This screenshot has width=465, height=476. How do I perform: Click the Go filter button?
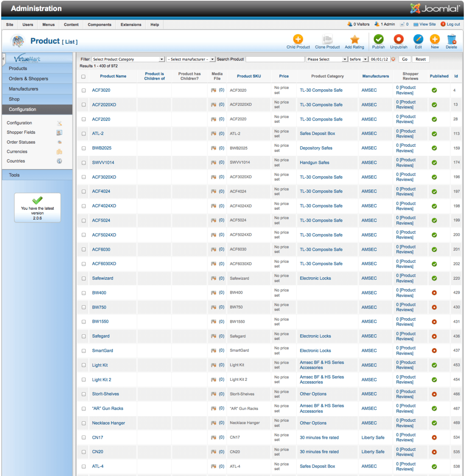coord(405,59)
